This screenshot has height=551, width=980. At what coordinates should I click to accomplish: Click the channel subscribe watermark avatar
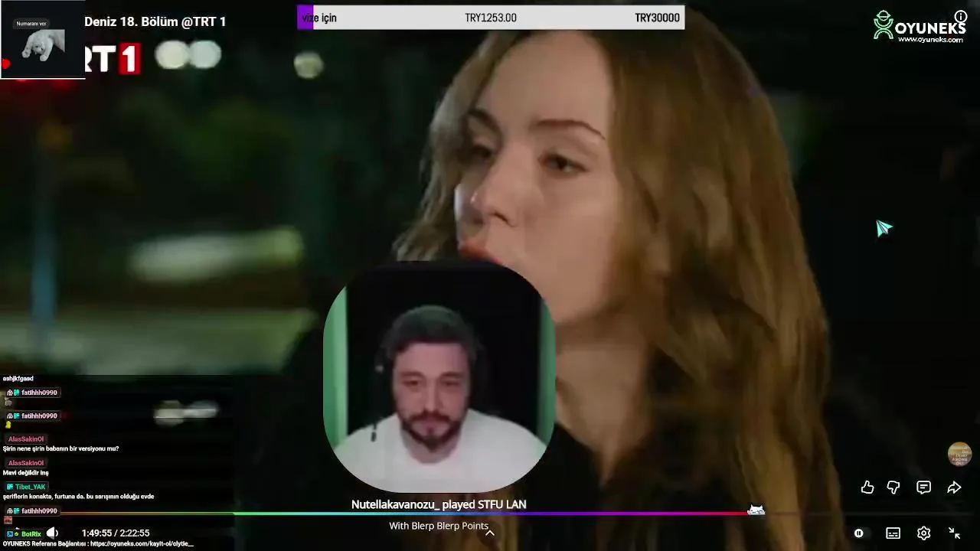pos(959,454)
